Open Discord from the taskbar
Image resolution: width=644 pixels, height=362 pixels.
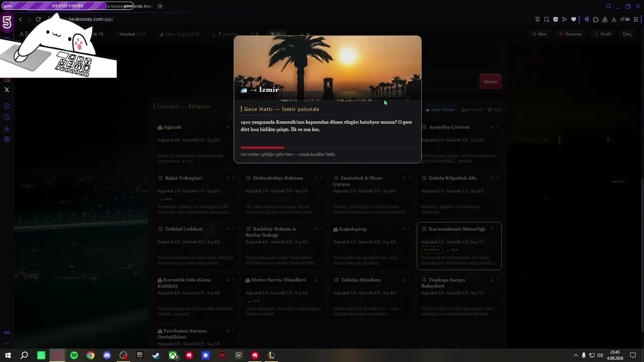tap(107, 355)
